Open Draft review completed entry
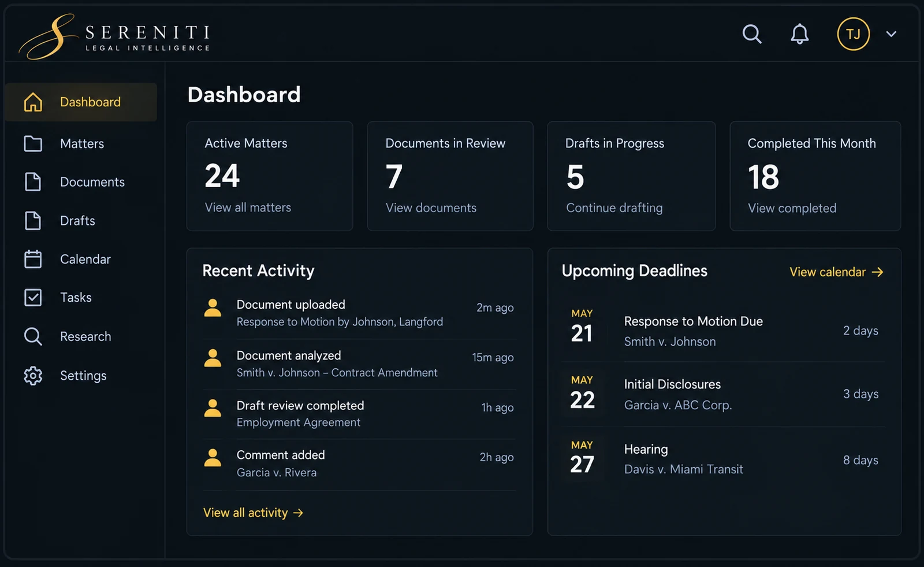 click(x=359, y=414)
